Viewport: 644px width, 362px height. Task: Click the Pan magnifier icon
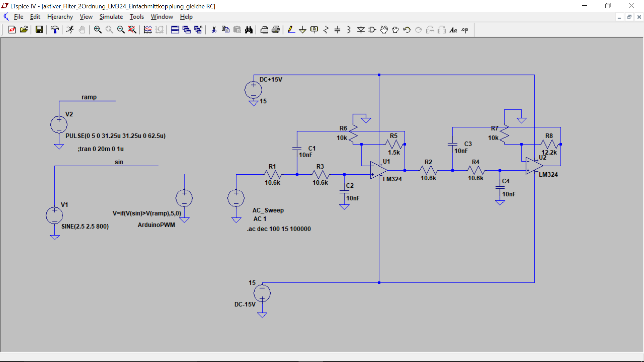[109, 30]
